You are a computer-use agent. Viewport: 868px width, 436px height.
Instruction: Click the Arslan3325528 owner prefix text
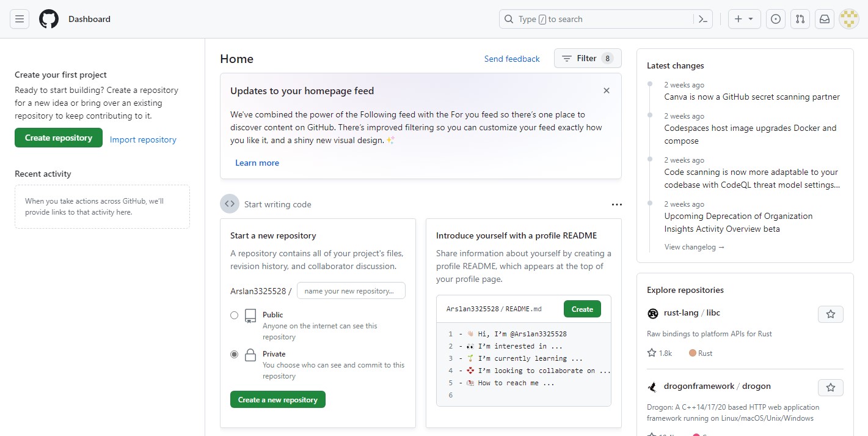pyautogui.click(x=258, y=291)
